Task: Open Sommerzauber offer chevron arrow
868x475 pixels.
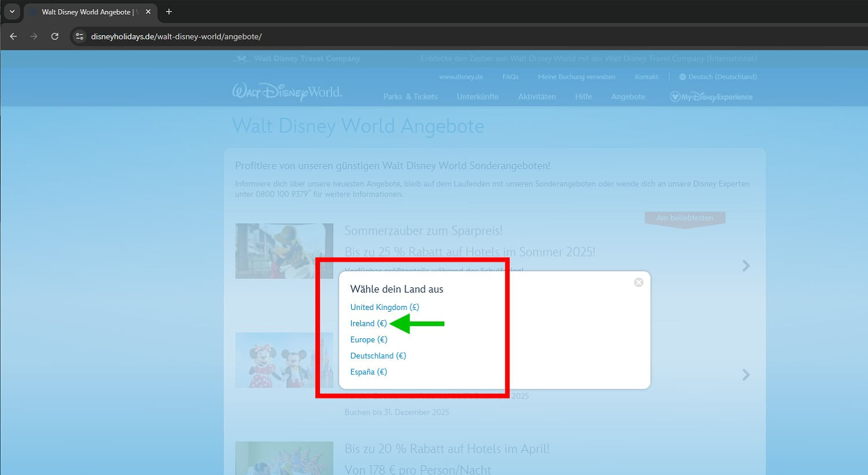Action: pos(746,265)
